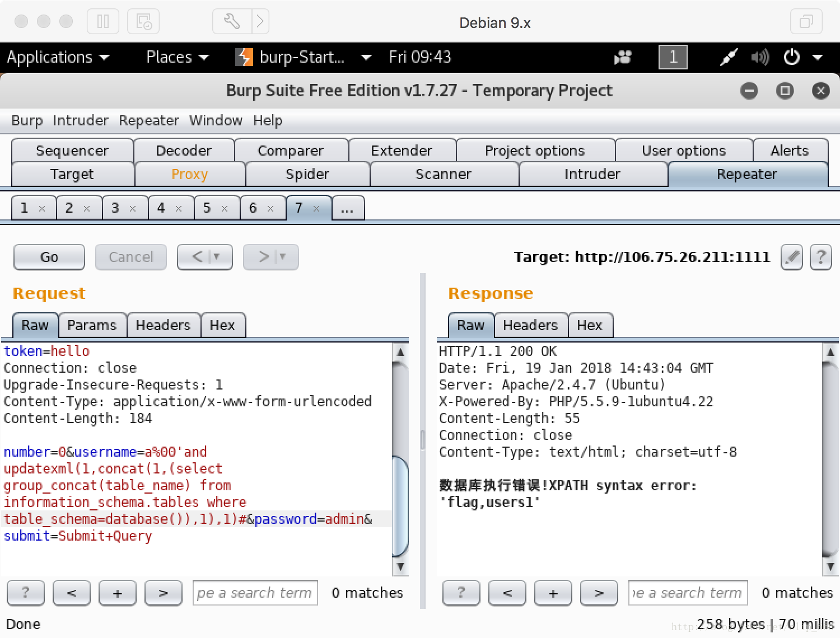Click request search next match button

click(164, 593)
